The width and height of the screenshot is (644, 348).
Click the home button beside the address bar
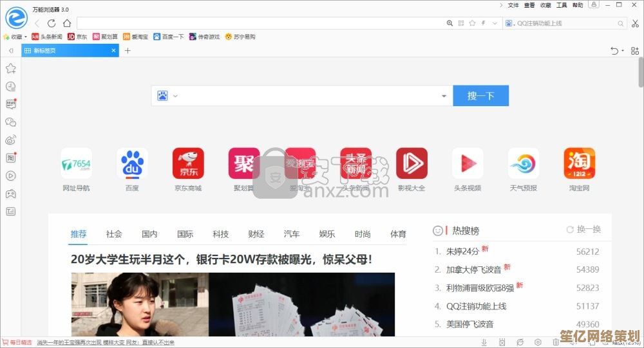(66, 23)
